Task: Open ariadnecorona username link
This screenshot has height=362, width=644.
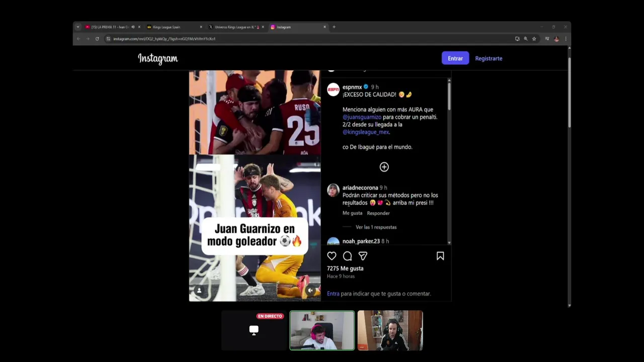Action: pyautogui.click(x=360, y=188)
